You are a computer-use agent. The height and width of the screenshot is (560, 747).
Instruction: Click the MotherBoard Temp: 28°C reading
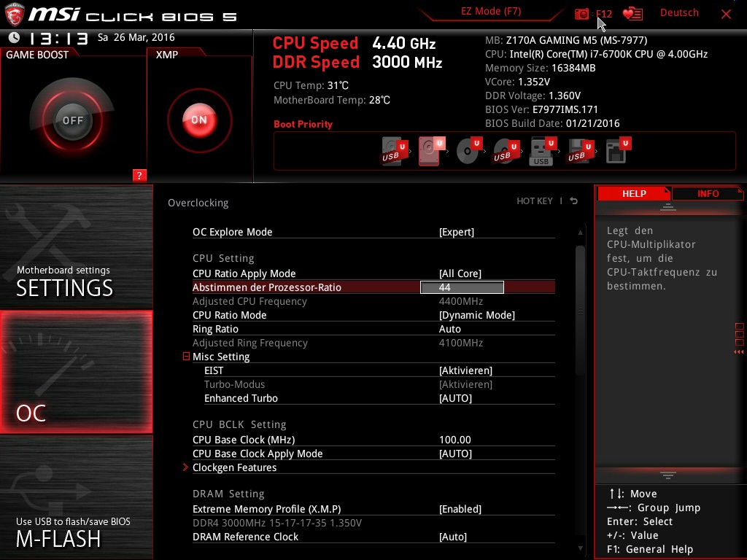[x=332, y=100]
